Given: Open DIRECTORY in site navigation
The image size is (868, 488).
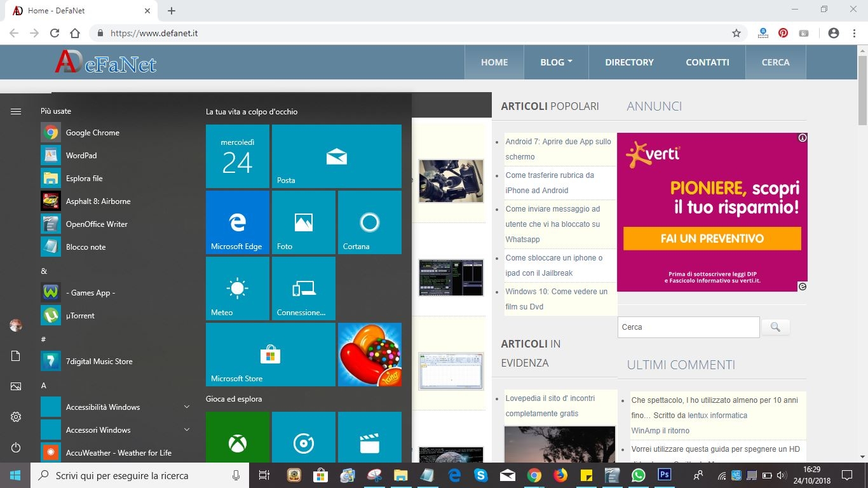Looking at the screenshot, I should point(629,62).
